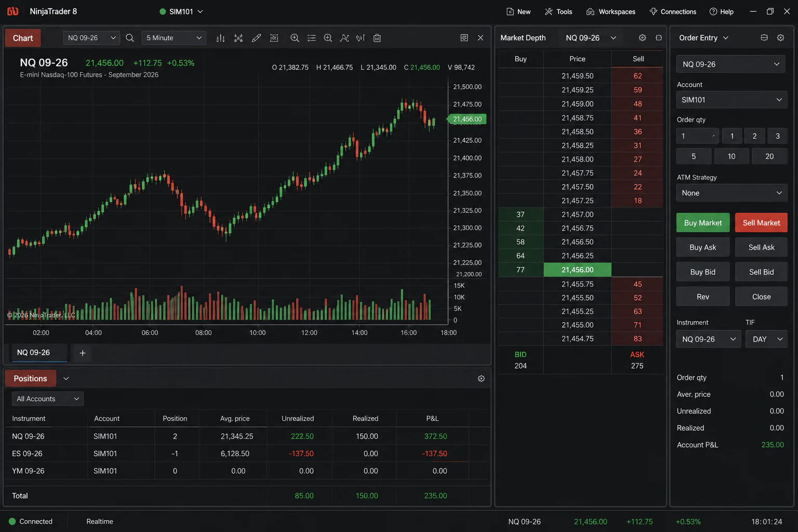Open the Tools menu

point(558,11)
